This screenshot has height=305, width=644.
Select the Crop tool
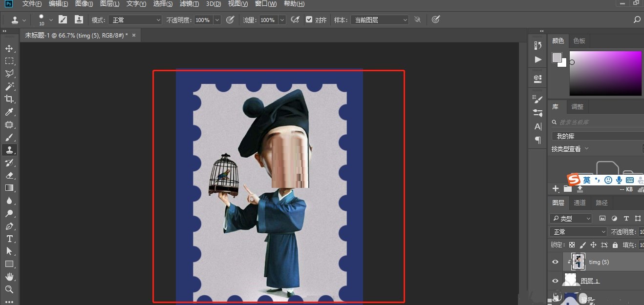(x=9, y=99)
